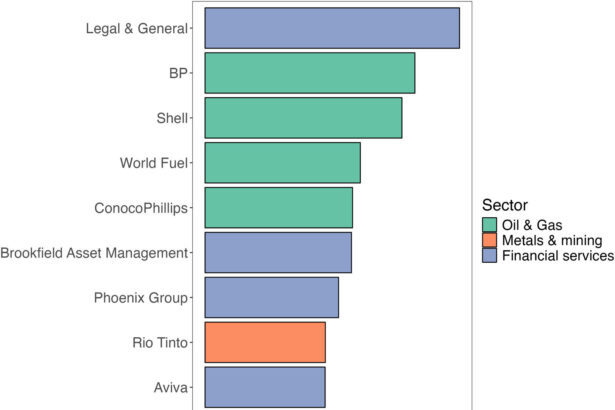Click the Brookfield Asset Management bar

tap(278, 252)
